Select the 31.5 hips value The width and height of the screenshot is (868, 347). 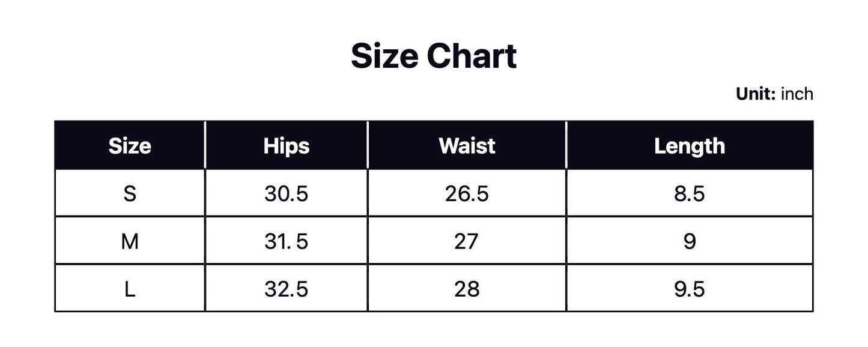tap(286, 241)
